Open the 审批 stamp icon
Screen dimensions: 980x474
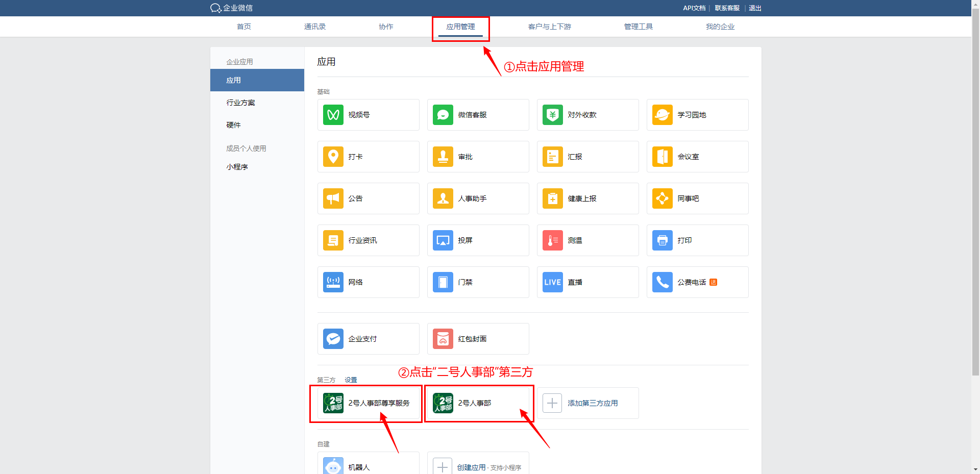pyautogui.click(x=443, y=157)
